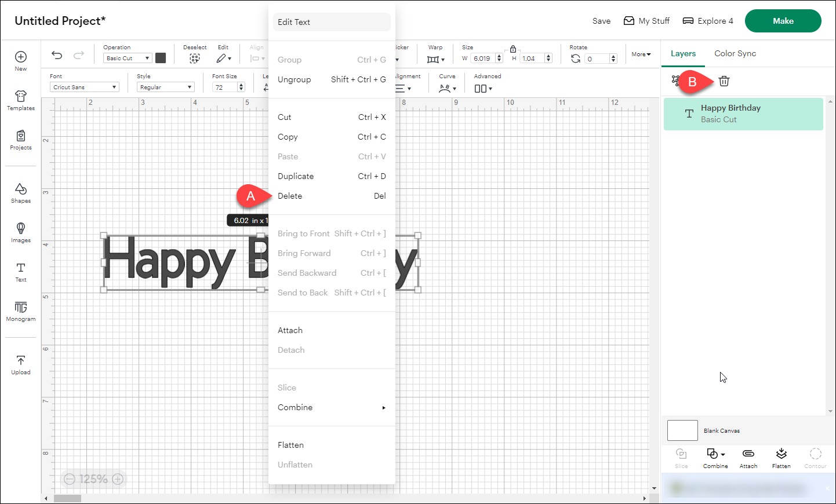Click the Deselect toggle icon
836x504 pixels.
coord(195,59)
